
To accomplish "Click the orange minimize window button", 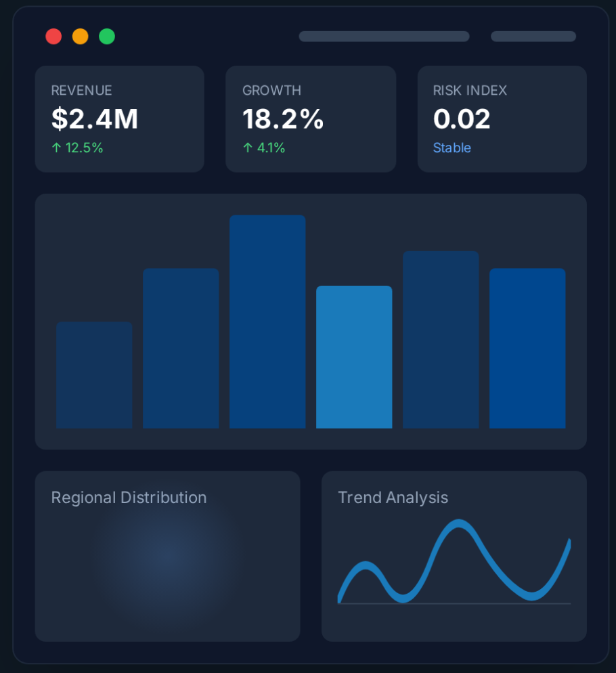I will click(80, 37).
